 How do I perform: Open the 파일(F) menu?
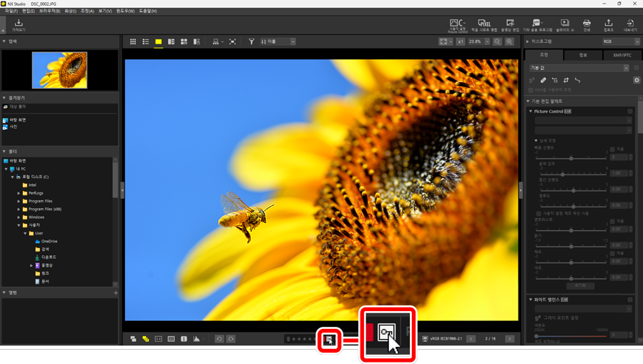11,11
